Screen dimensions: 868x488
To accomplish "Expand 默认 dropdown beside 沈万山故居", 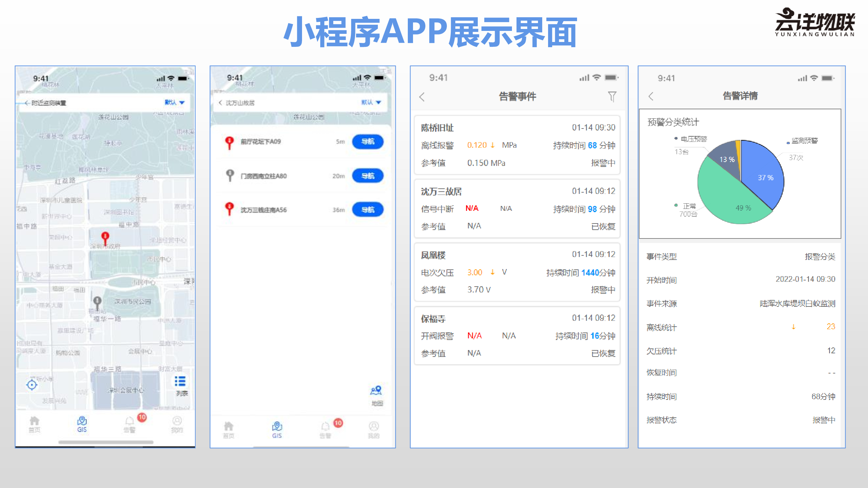I will (x=371, y=102).
